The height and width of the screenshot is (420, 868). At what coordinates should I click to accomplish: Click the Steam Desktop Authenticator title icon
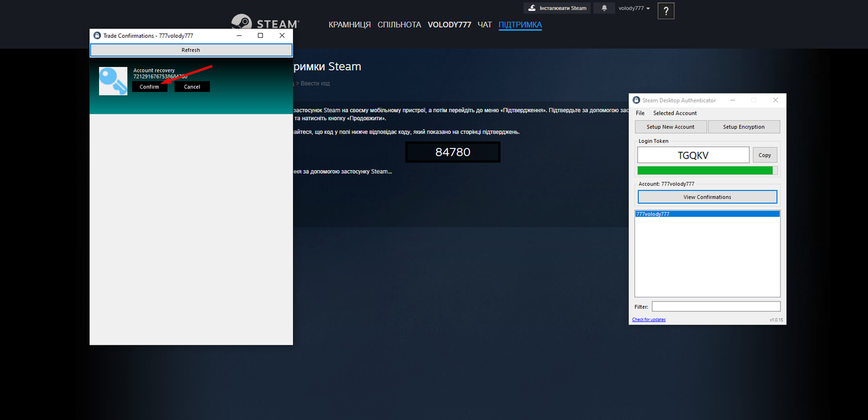[636, 100]
